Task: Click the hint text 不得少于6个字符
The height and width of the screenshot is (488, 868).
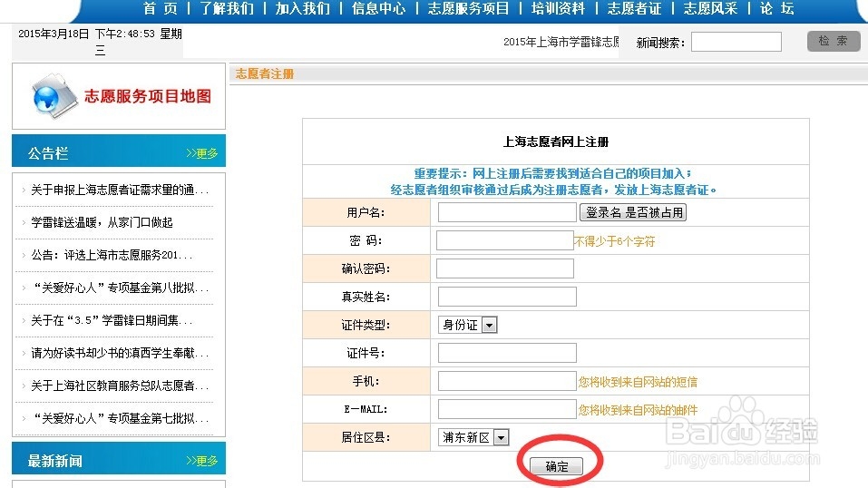Action: [x=614, y=241]
